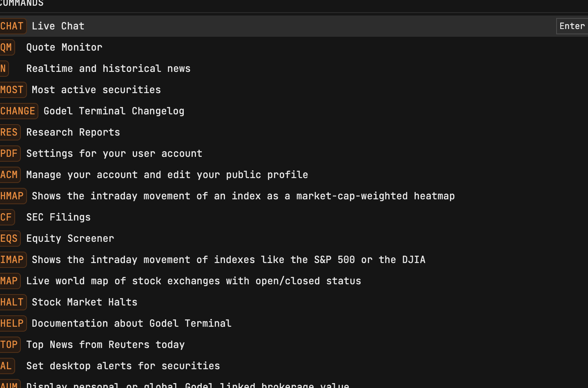This screenshot has width=588, height=388.
Task: Click the IMAP command badge
Action: point(13,260)
